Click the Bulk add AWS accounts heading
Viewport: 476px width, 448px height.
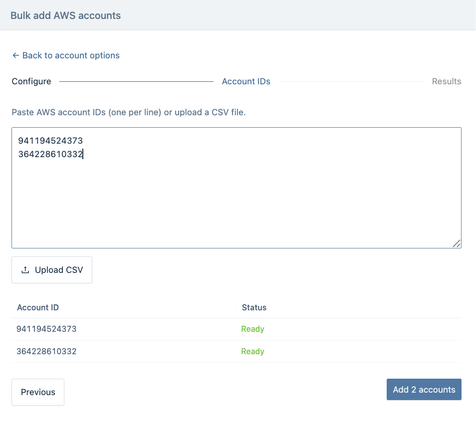pyautogui.click(x=65, y=15)
